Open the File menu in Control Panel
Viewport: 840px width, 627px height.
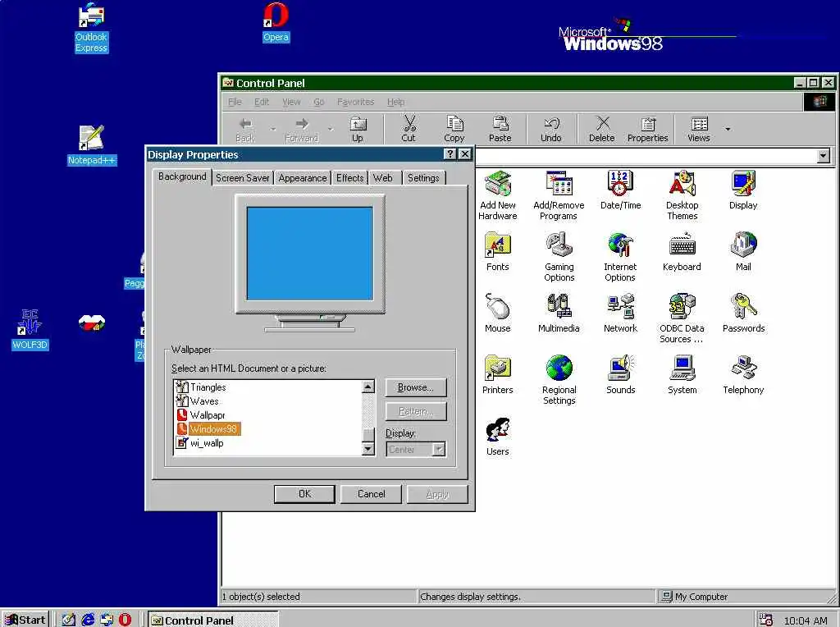click(235, 102)
